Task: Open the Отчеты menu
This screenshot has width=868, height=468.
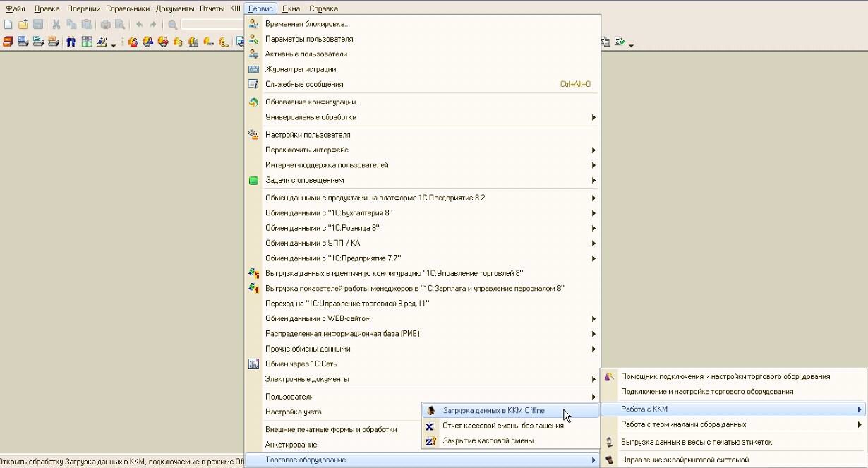Action: click(212, 8)
